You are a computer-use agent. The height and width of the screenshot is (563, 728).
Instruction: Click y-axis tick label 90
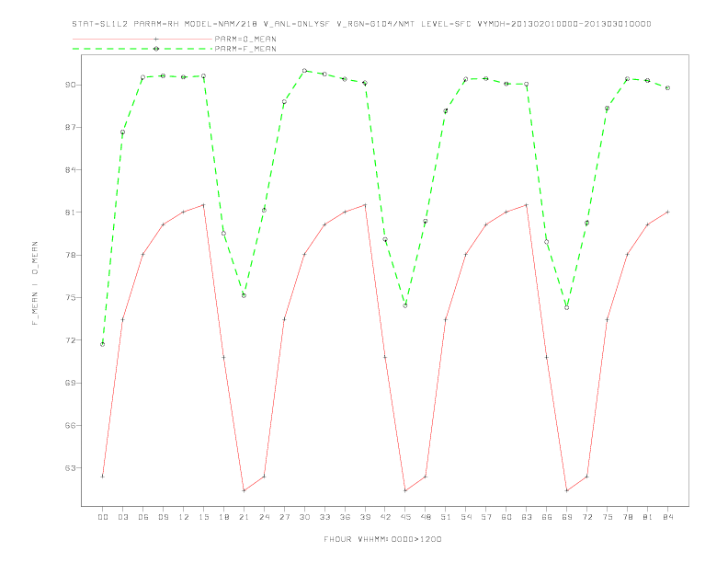[71, 85]
